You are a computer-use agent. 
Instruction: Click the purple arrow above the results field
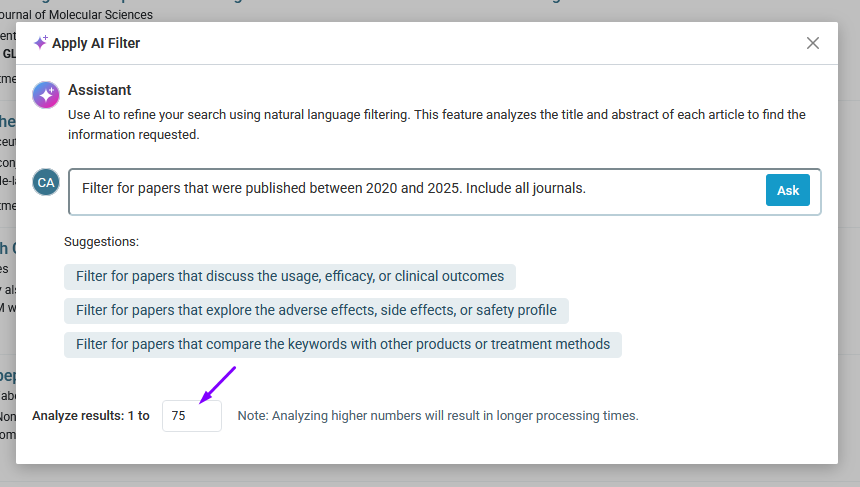[217, 385]
